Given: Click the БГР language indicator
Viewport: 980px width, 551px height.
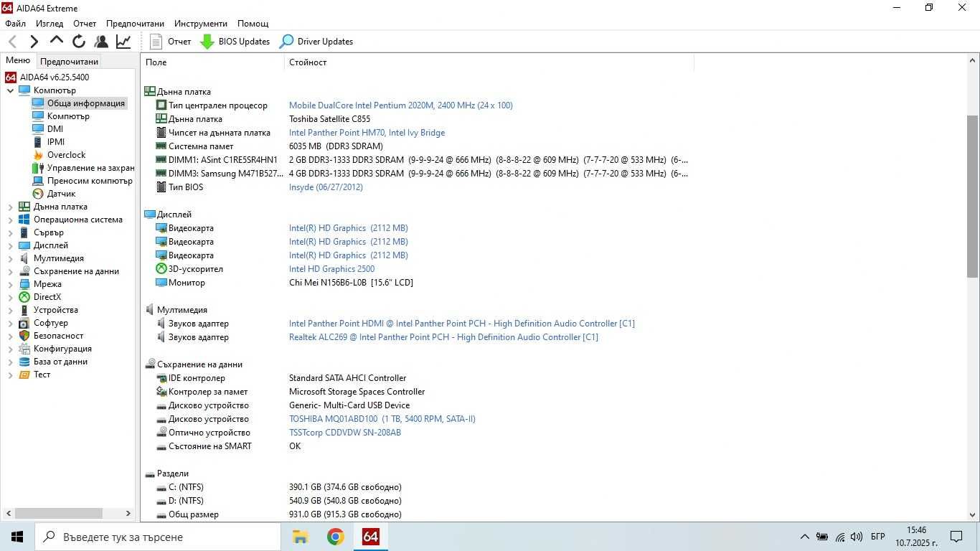Looking at the screenshot, I should click(877, 537).
